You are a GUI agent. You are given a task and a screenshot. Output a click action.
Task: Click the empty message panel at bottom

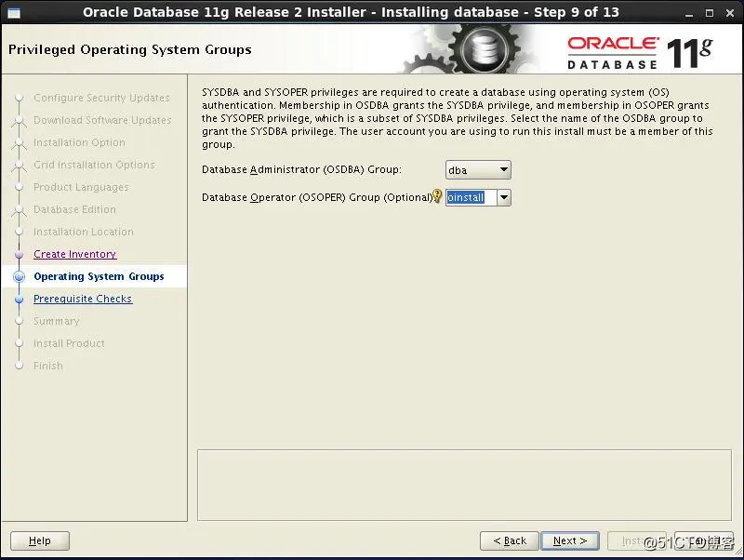pyautogui.click(x=464, y=485)
